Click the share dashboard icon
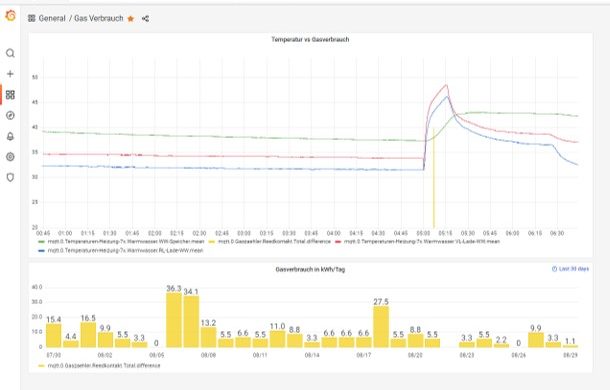Screen dimensions: 610x390 click(145, 18)
